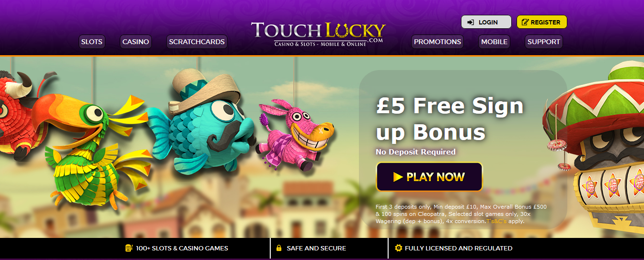Click the gear icon beside Fully Licensed
The width and height of the screenshot is (644, 260).
398,248
